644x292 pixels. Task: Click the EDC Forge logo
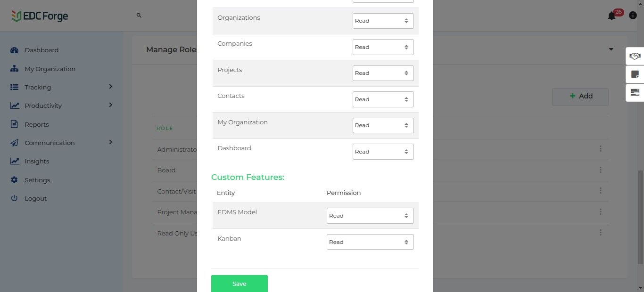pos(40,16)
